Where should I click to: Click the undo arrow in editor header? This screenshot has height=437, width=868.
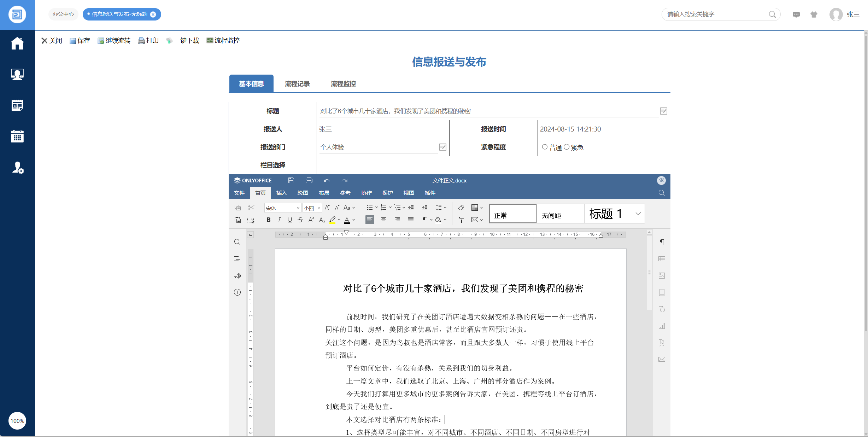[326, 180]
